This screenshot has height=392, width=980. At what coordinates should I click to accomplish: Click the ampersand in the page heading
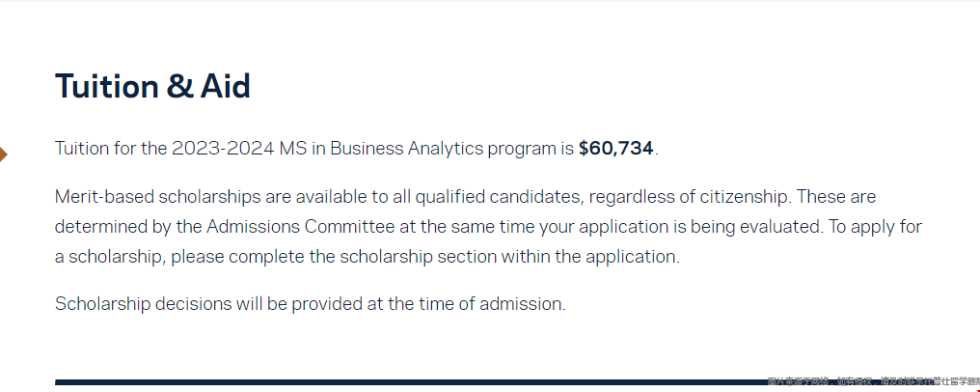pyautogui.click(x=180, y=86)
